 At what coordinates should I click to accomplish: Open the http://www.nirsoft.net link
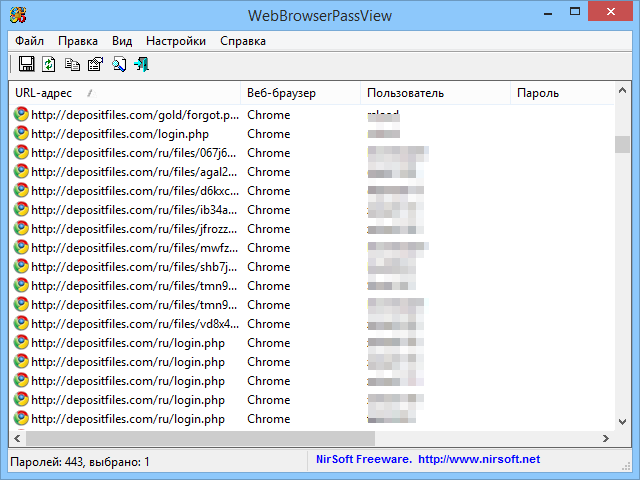pyautogui.click(x=479, y=459)
